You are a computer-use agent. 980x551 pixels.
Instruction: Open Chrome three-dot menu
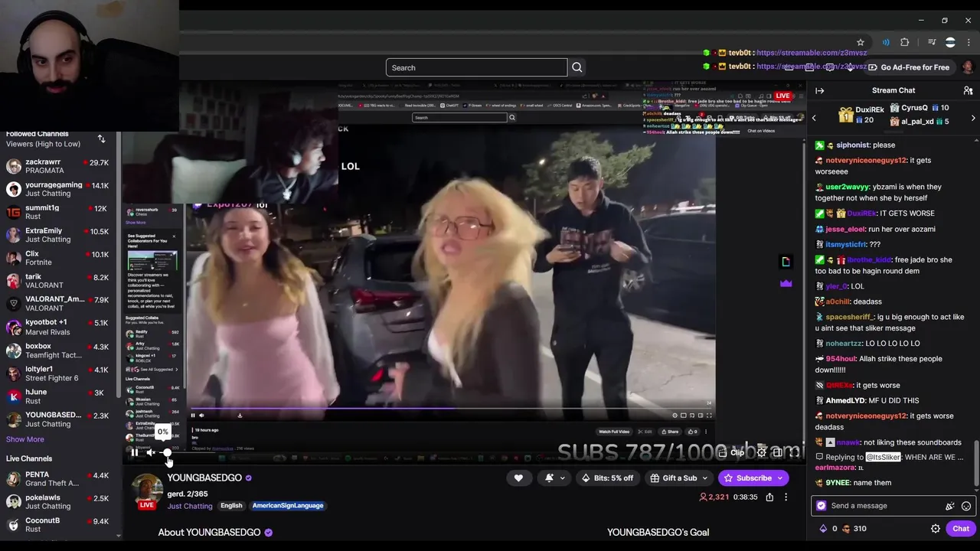969,42
